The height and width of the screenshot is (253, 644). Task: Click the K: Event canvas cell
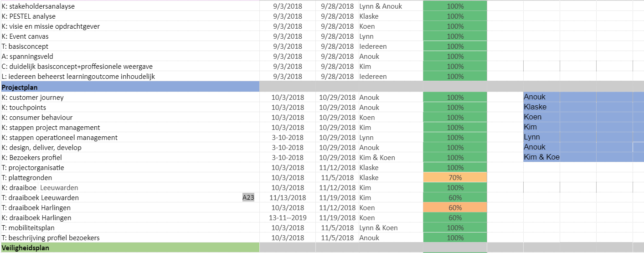point(130,36)
